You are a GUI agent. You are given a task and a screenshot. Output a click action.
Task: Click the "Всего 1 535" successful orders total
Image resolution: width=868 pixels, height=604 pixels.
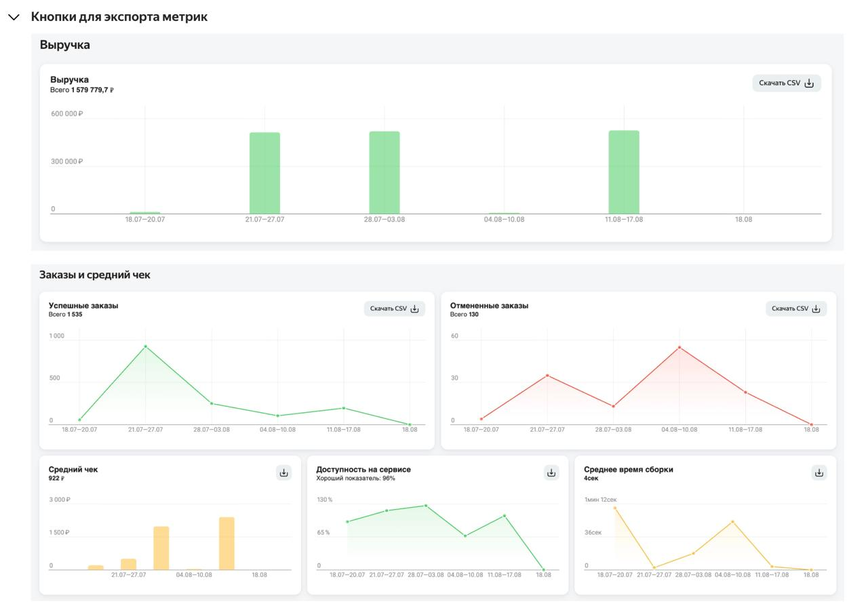pos(65,315)
